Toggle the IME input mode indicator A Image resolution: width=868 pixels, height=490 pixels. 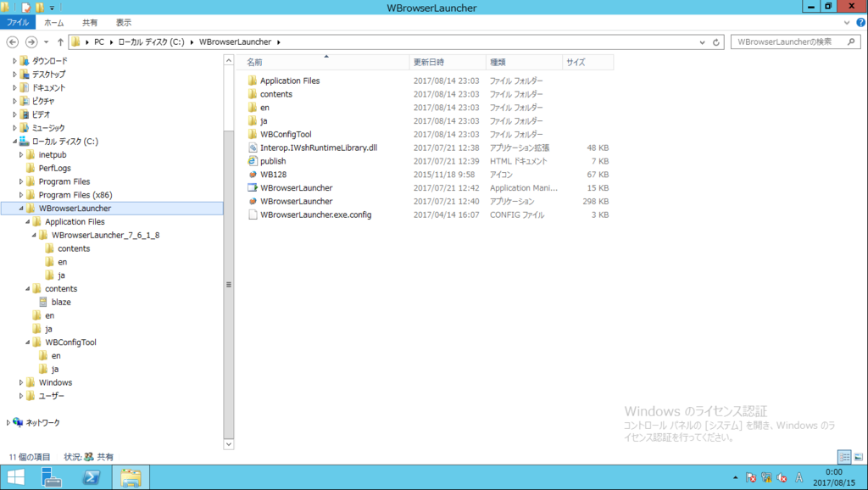pos(798,477)
